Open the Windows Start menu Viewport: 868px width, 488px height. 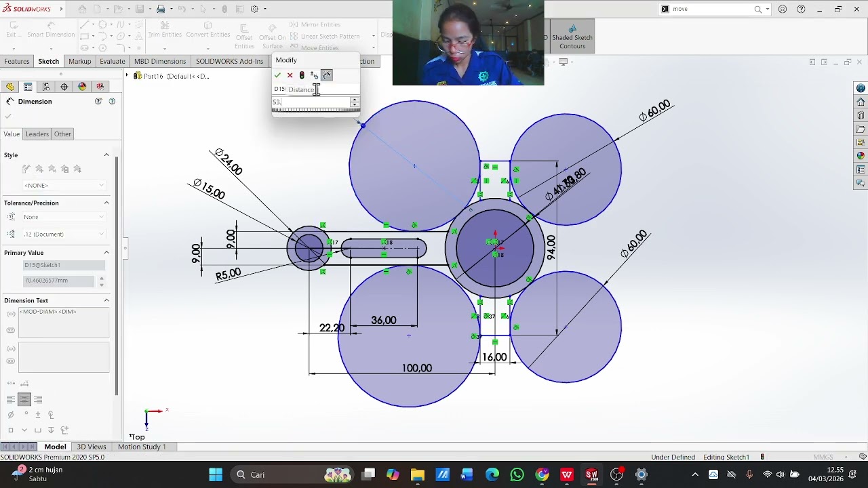click(215, 474)
